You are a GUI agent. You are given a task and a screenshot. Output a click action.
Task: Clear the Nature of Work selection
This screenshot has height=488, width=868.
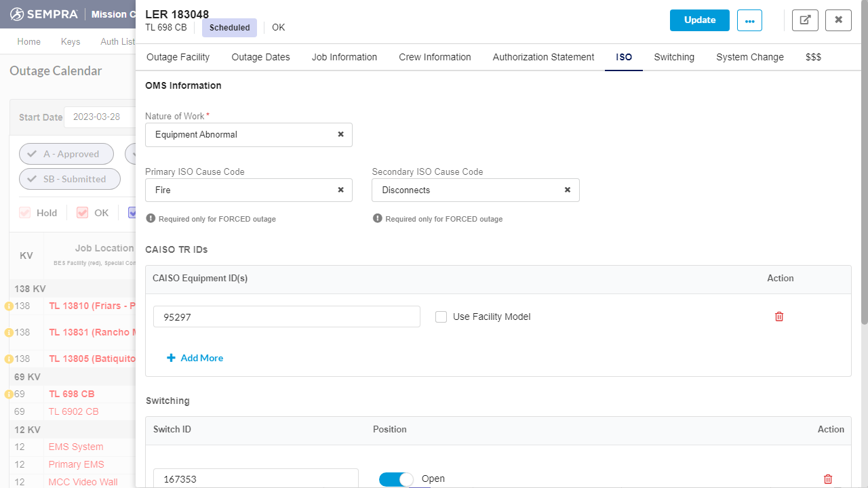340,134
